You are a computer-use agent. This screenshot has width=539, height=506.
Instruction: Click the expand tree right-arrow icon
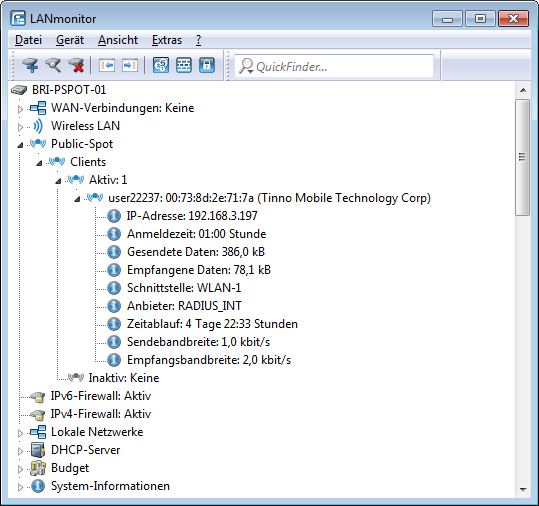[130, 65]
